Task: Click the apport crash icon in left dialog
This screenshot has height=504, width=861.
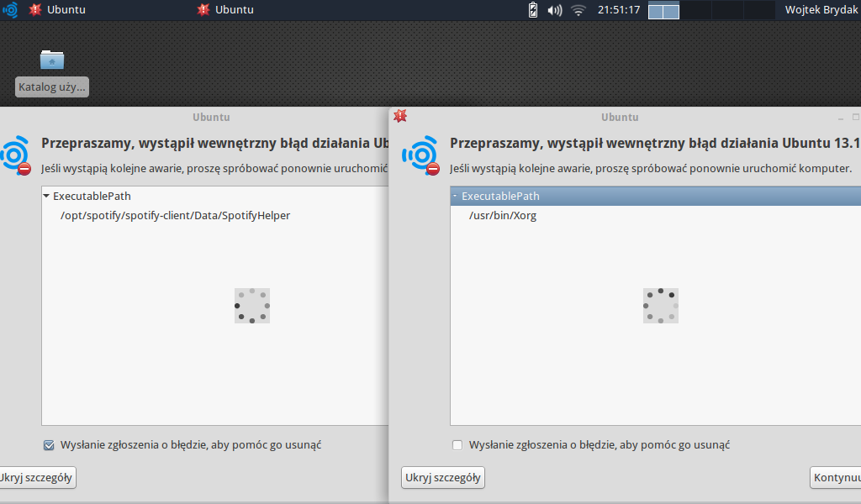Action: click(15, 155)
